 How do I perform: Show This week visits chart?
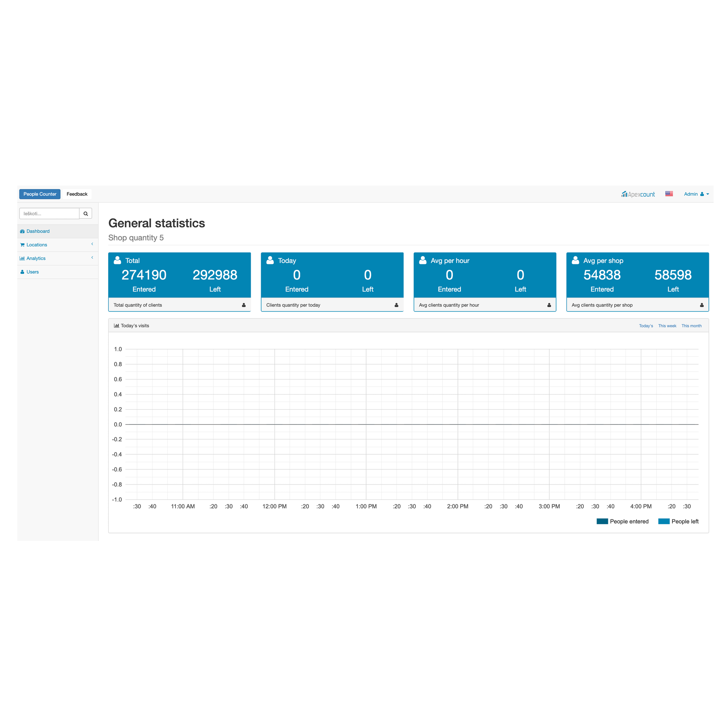(x=667, y=326)
